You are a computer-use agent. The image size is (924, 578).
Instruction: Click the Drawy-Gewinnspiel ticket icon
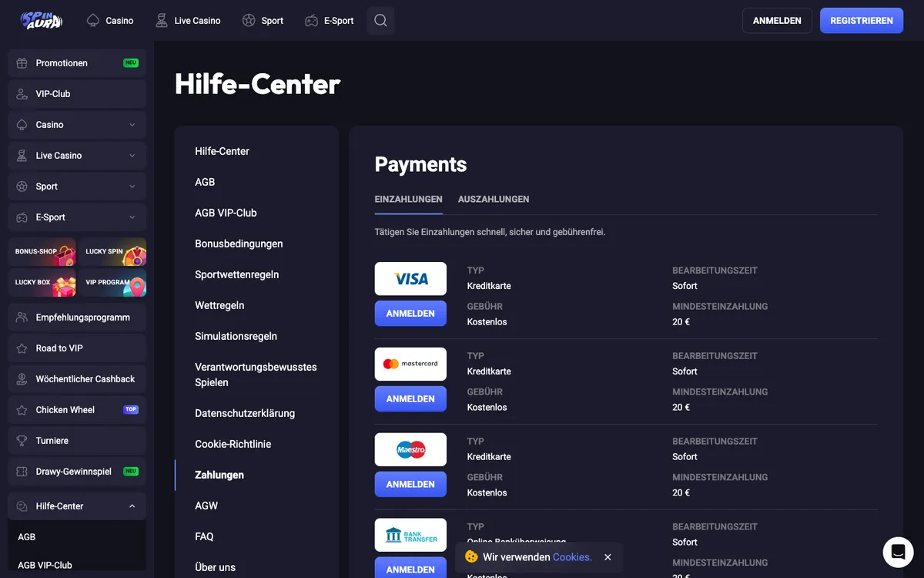tap(22, 472)
